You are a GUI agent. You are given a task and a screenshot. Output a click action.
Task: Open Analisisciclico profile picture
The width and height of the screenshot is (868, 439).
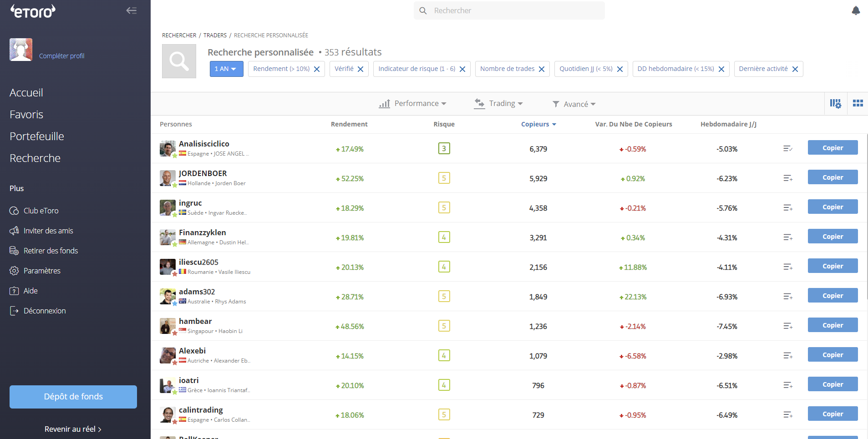coord(168,148)
